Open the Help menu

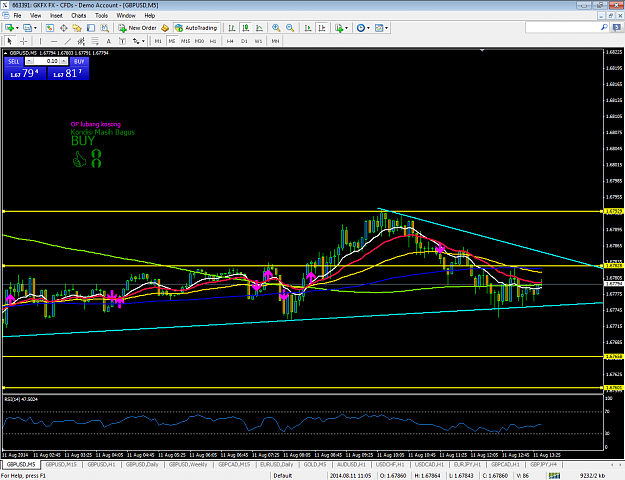click(149, 16)
